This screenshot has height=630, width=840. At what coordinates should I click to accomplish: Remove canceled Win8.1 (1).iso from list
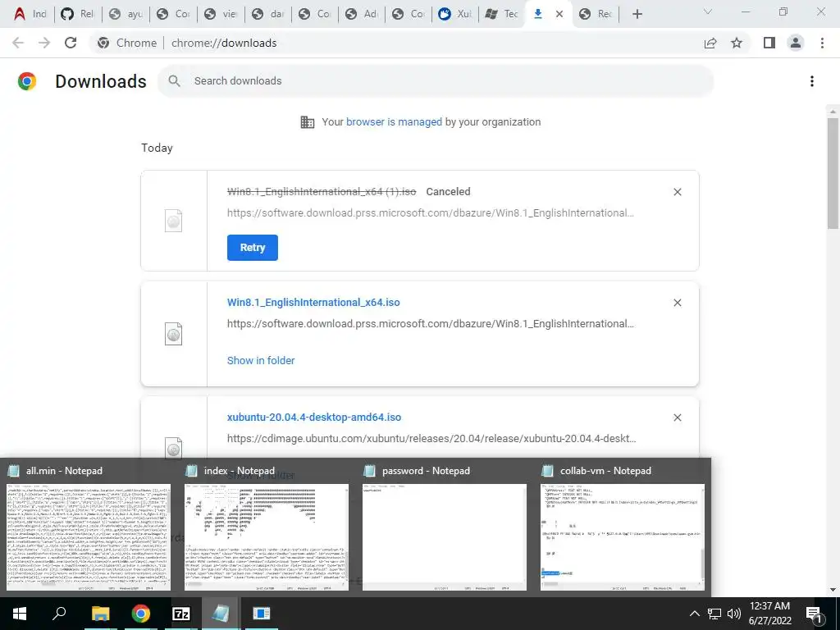click(x=677, y=192)
